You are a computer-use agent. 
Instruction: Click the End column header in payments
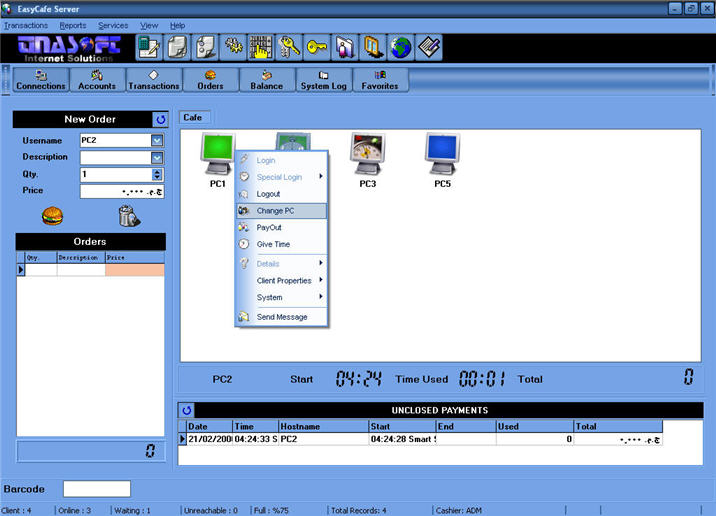[x=466, y=426]
